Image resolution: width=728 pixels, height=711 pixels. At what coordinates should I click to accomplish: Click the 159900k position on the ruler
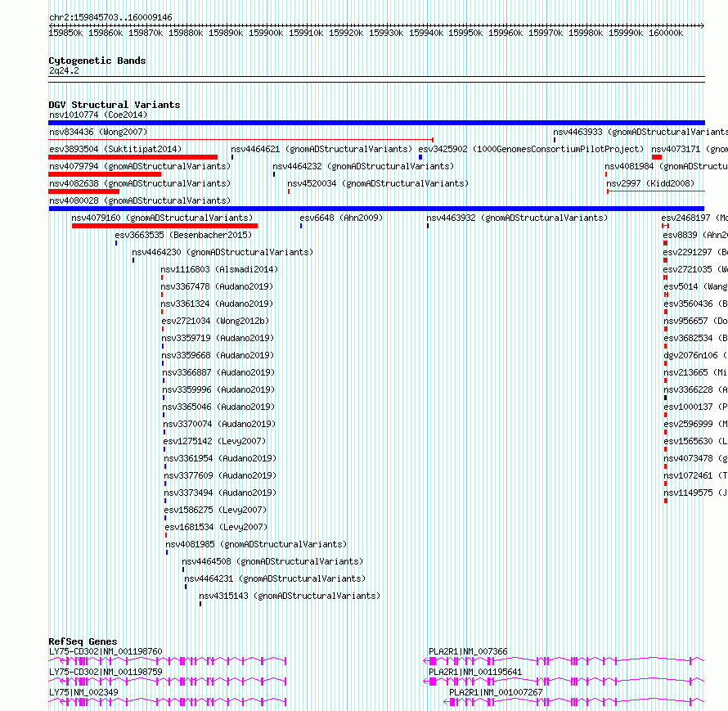(266, 33)
